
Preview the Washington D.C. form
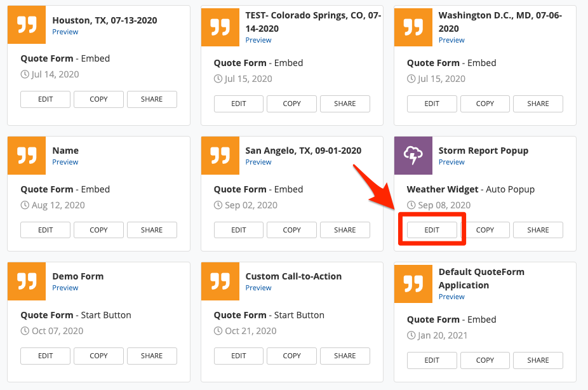coord(451,40)
